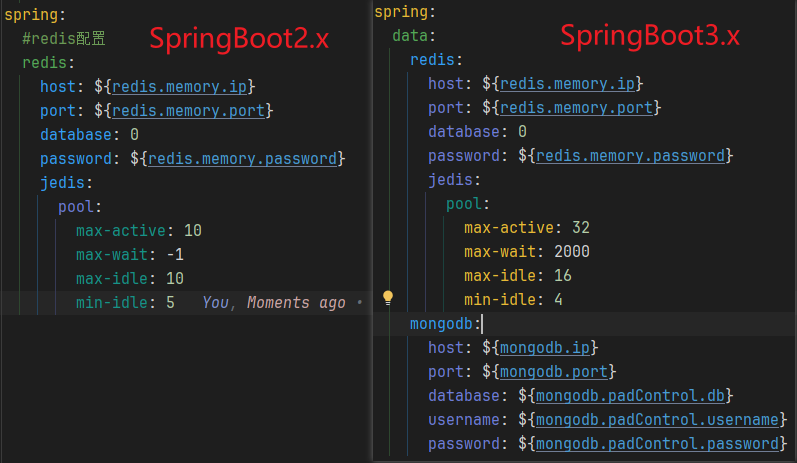
Task: Click the 'max-idle: 16' line
Action: pos(517,275)
